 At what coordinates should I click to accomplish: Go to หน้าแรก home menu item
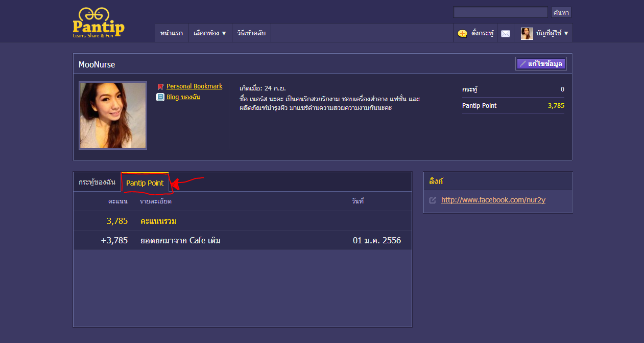click(x=172, y=33)
